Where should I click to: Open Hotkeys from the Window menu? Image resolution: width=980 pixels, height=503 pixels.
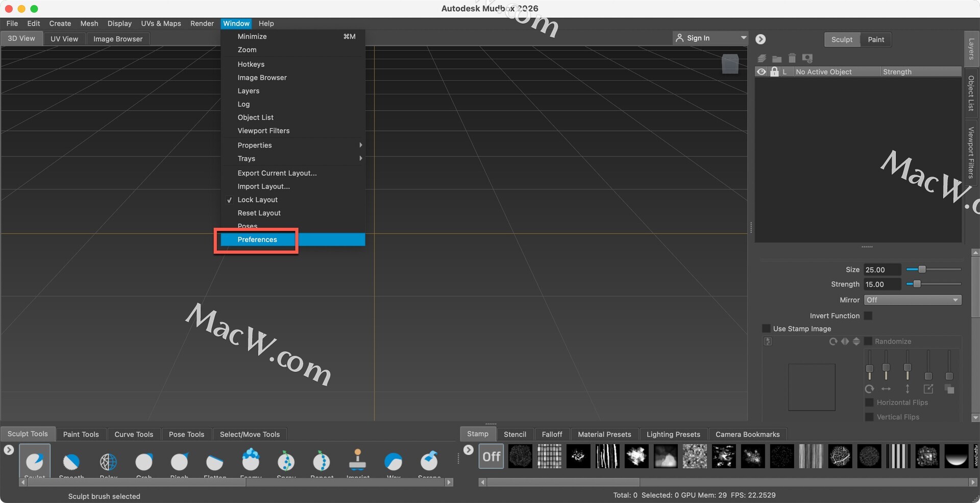point(293,64)
